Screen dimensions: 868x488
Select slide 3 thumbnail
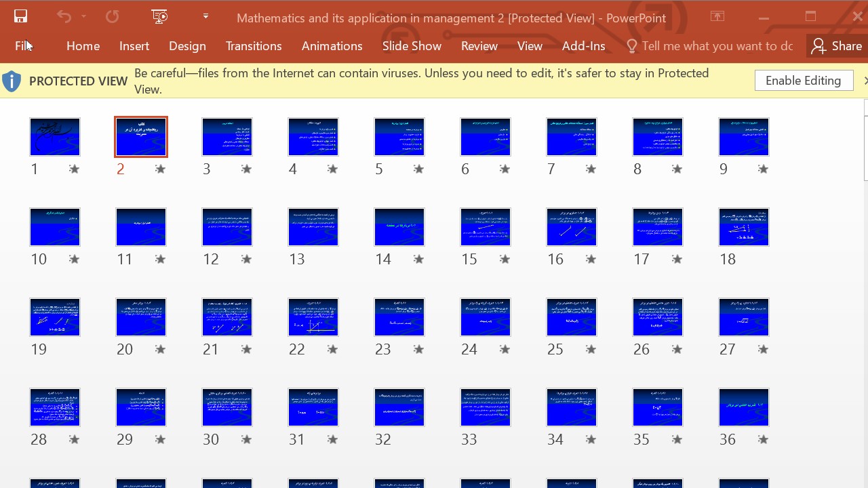(x=227, y=137)
